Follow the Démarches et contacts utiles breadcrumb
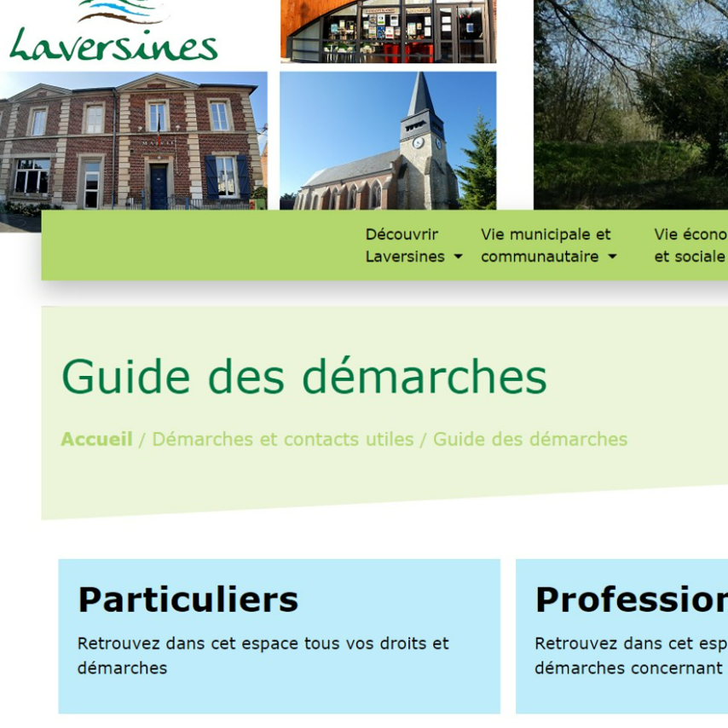 282,439
